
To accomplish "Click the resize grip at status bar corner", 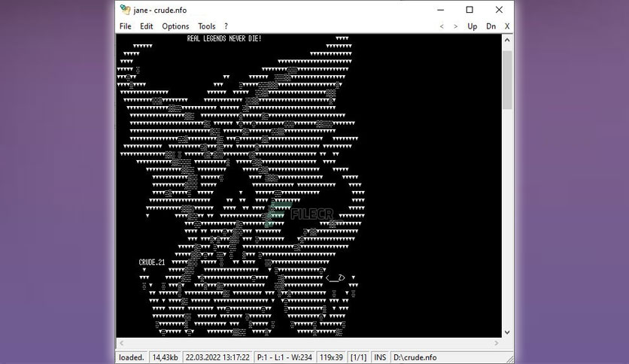I will tap(509, 359).
